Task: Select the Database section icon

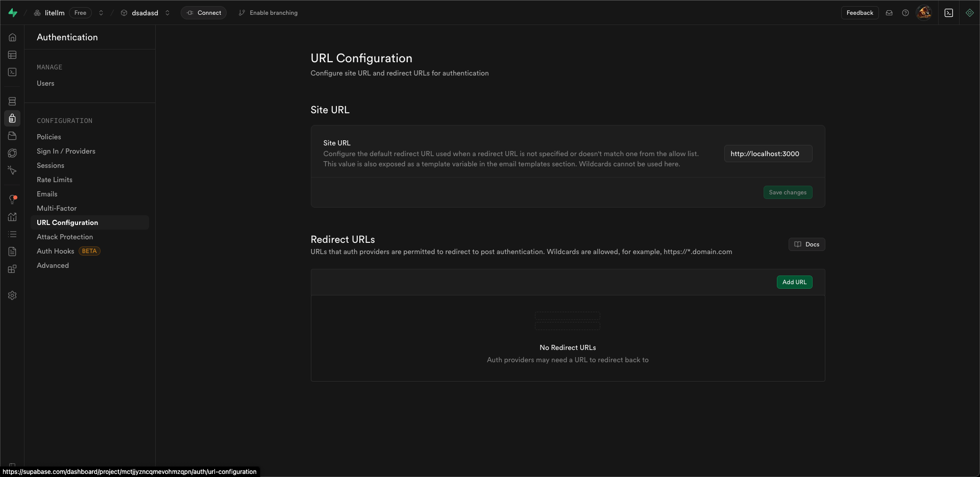Action: click(x=12, y=102)
